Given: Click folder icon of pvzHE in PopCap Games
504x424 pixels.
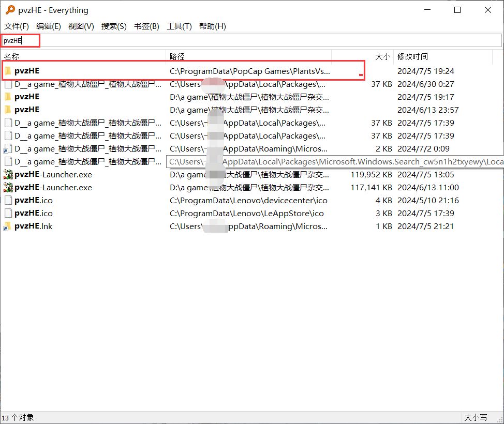Looking at the screenshot, I should click(8, 71).
